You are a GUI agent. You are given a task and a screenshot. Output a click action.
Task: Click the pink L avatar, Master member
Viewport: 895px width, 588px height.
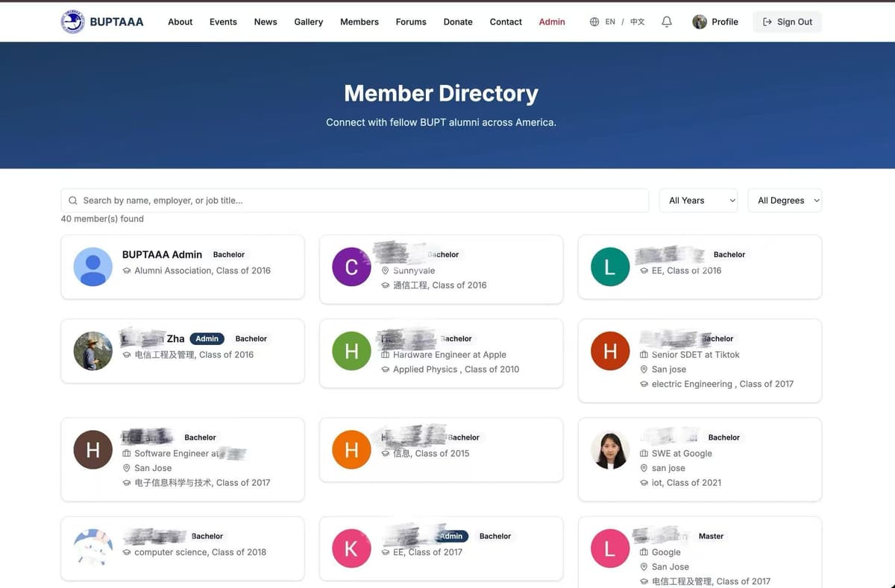[610, 549]
